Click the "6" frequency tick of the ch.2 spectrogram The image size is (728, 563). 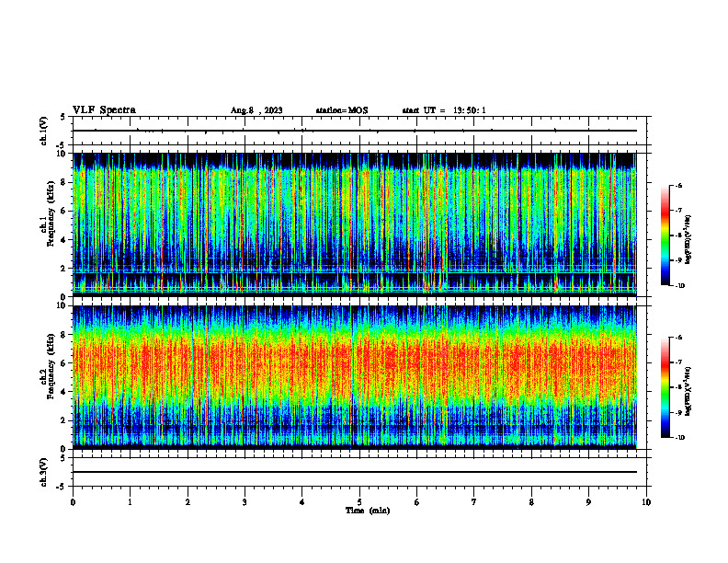pos(64,363)
